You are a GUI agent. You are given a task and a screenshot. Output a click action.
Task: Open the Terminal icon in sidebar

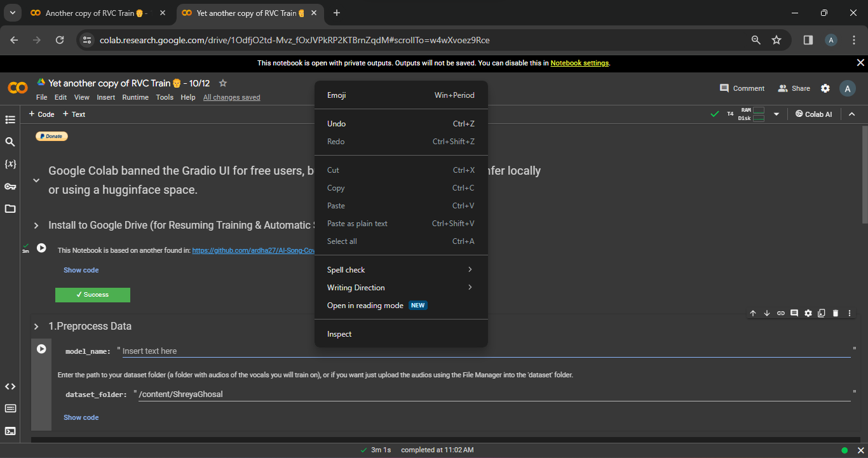point(10,431)
